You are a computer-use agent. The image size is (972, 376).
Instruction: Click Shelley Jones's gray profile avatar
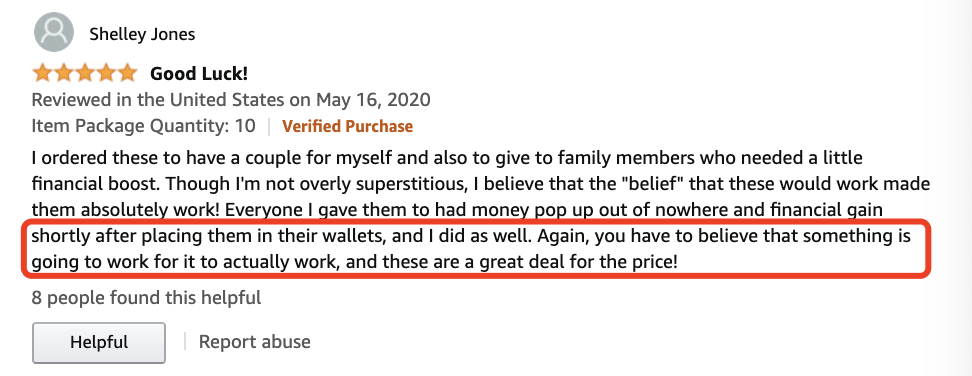[x=54, y=32]
